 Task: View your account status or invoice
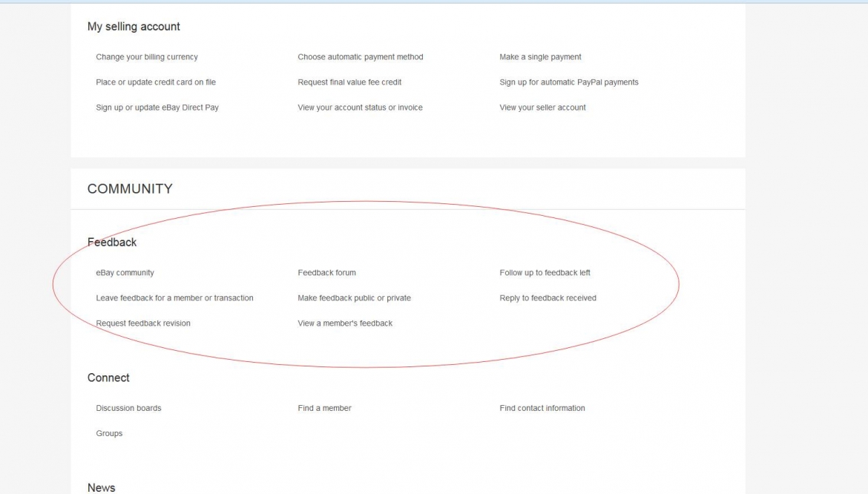click(360, 108)
